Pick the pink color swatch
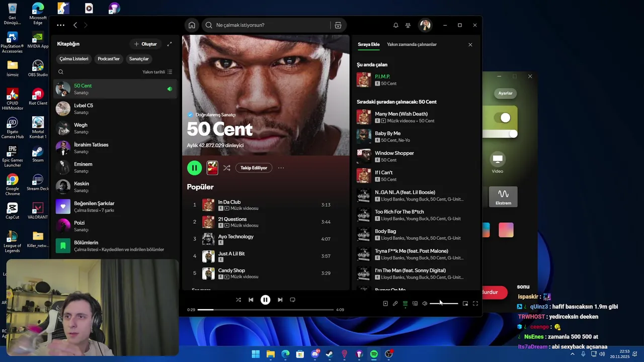 [506, 230]
